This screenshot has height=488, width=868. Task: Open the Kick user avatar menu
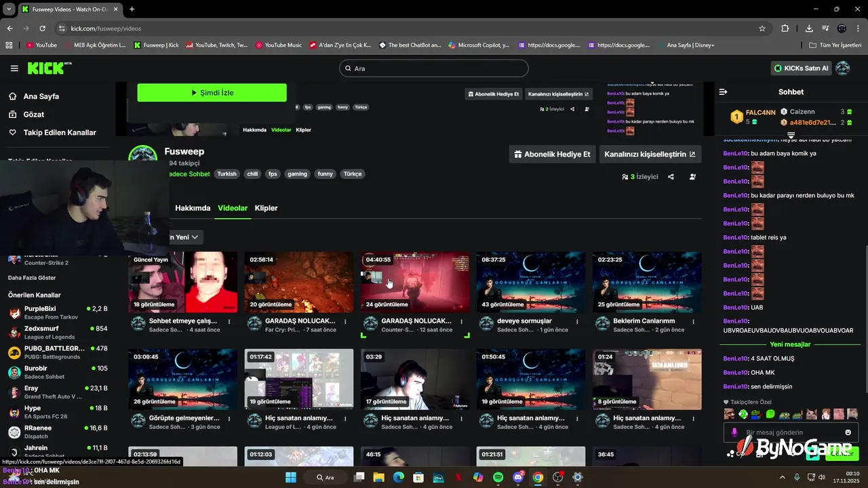click(x=843, y=68)
